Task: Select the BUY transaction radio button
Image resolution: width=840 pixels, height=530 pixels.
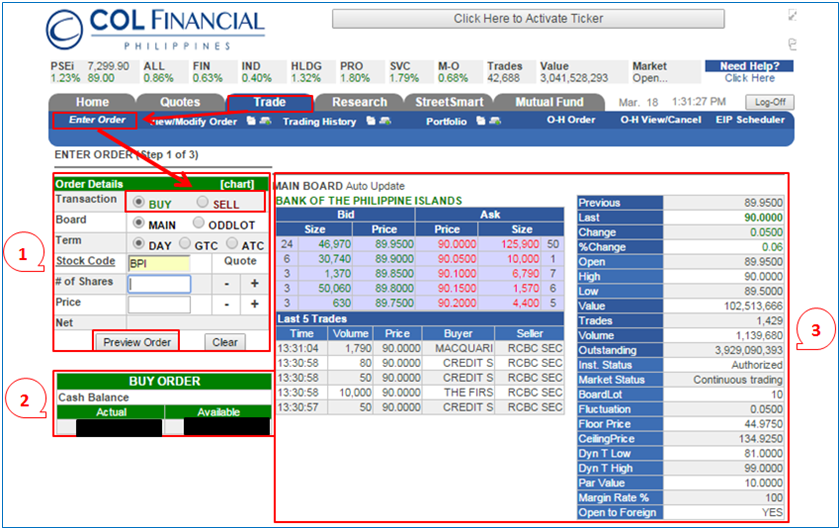Action: tap(139, 202)
